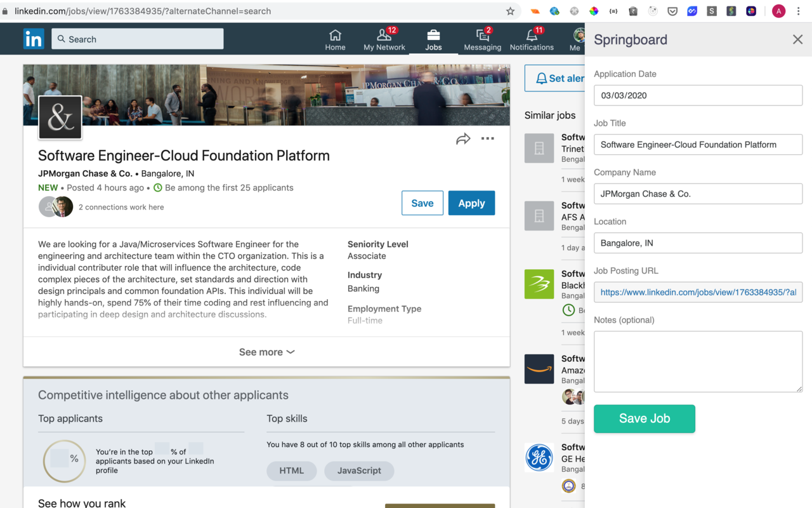Open more options ellipsis for the job
Screen dimensions: 812x508
point(487,138)
